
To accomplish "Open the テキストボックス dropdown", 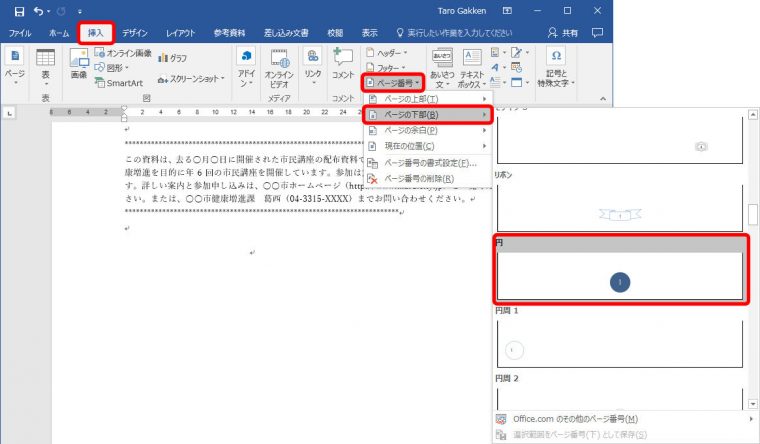I will pos(472,68).
